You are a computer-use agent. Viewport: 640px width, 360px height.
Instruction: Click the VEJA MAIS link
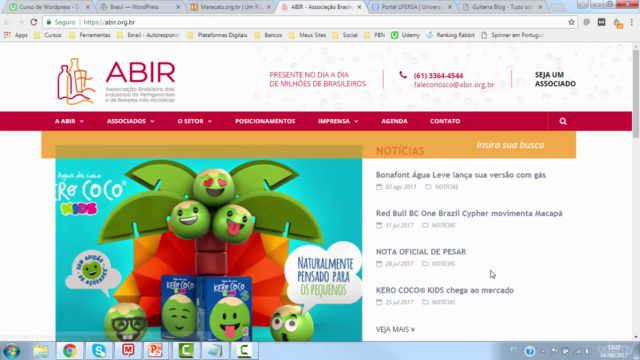[x=395, y=329]
